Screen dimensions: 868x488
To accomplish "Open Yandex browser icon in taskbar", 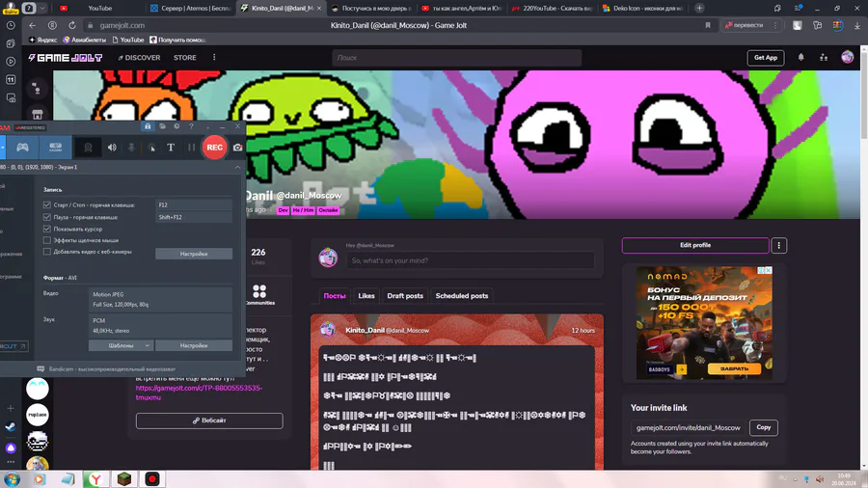I will click(95, 479).
